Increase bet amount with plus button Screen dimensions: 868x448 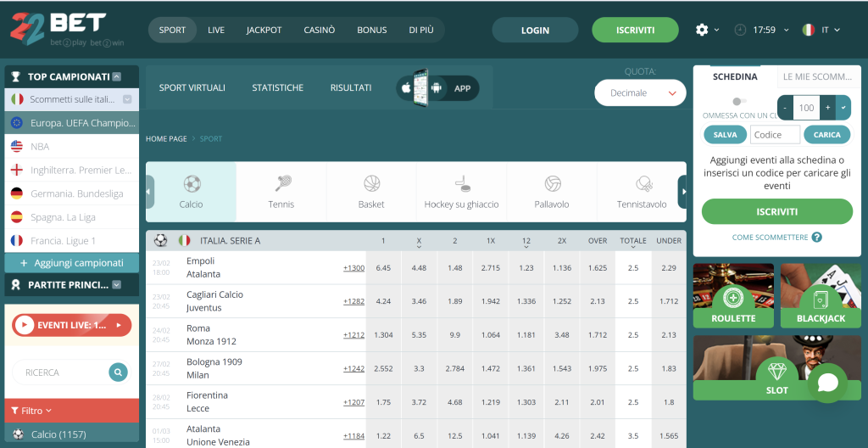click(827, 108)
